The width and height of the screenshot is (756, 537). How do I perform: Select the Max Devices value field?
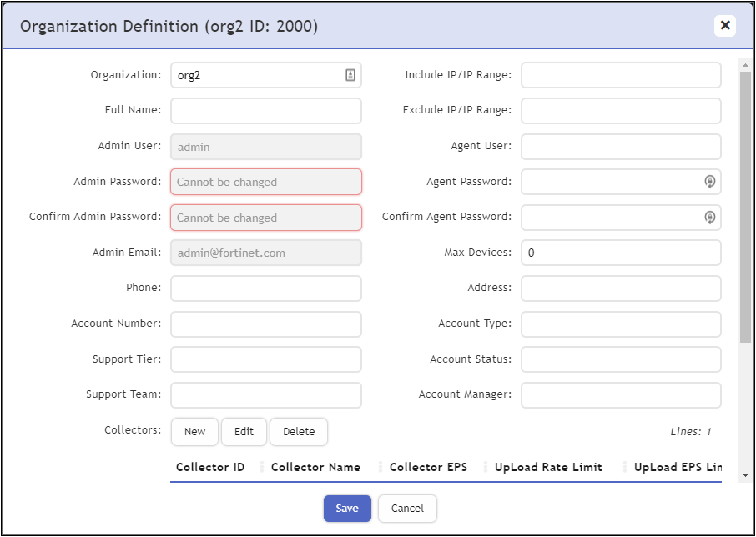[621, 253]
